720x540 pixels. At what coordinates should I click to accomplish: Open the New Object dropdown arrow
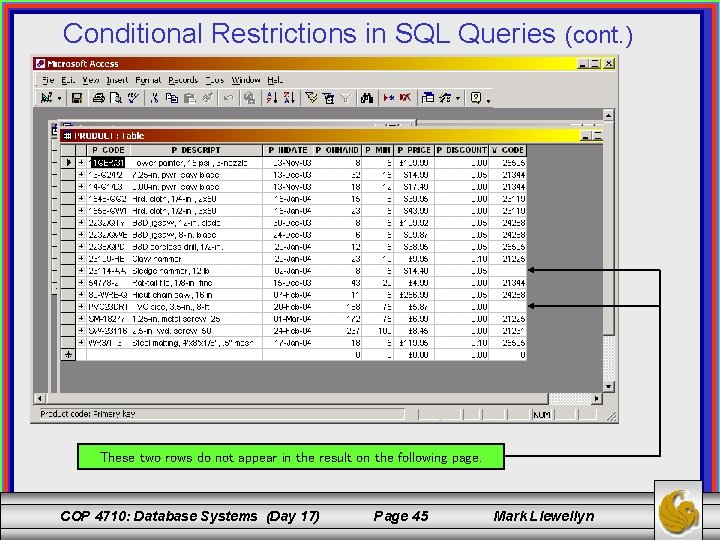tap(458, 98)
